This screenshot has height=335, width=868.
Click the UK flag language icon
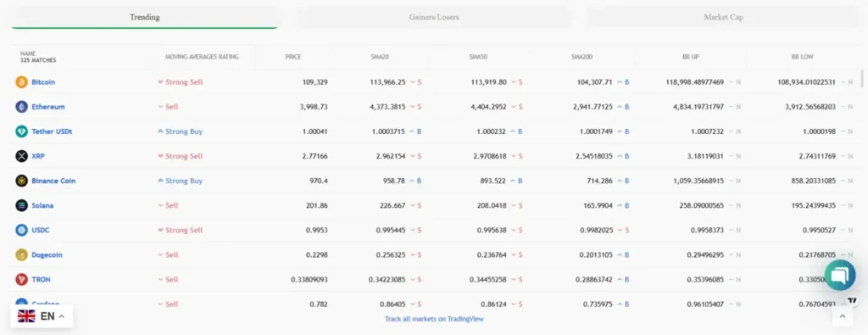point(26,316)
